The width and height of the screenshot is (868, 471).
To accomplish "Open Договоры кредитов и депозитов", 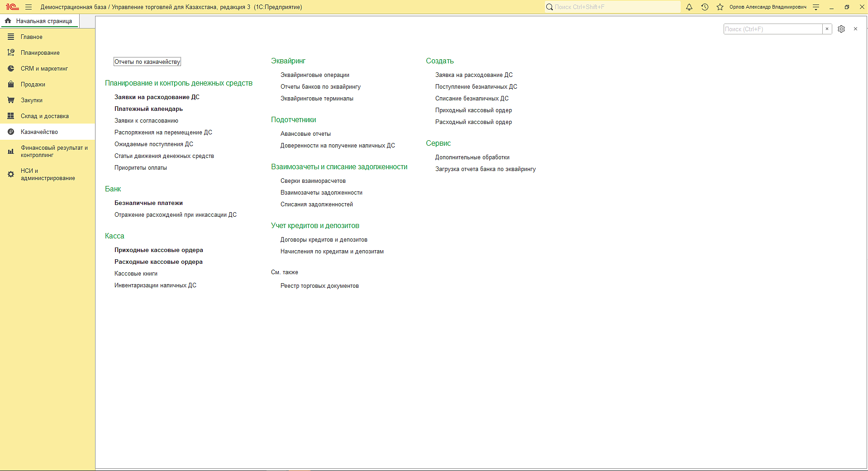I will coord(324,239).
